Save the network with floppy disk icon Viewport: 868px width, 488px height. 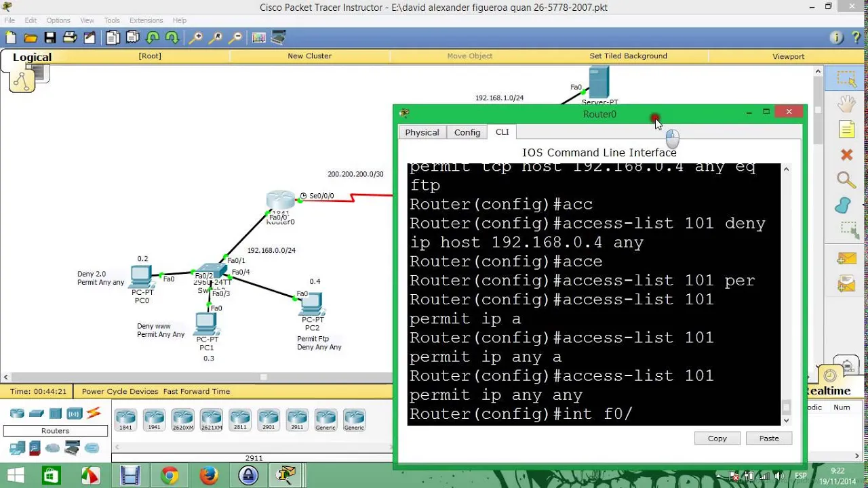click(x=50, y=38)
